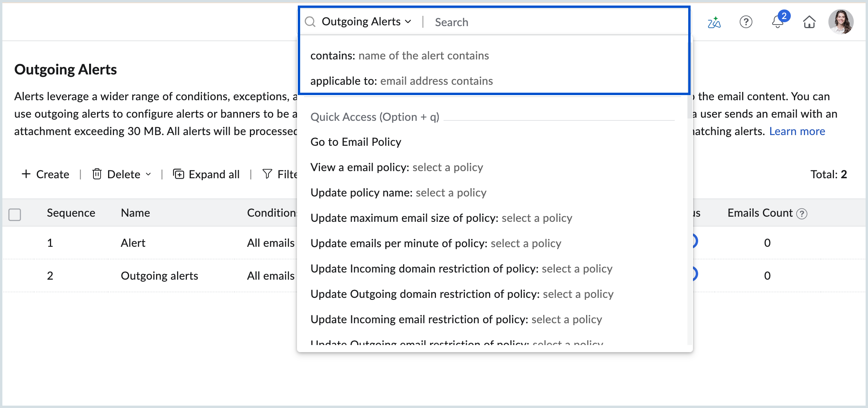The height and width of the screenshot is (408, 868).
Task: Select all alerts via header checkbox
Action: click(14, 214)
